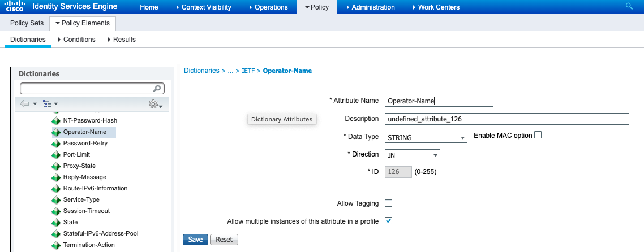The height and width of the screenshot is (252, 644).
Task: Switch to the Policy Sets tab
Action: (x=27, y=24)
